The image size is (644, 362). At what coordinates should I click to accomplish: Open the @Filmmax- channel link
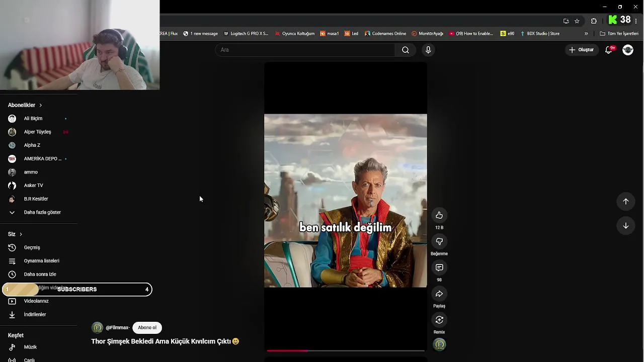point(118,327)
